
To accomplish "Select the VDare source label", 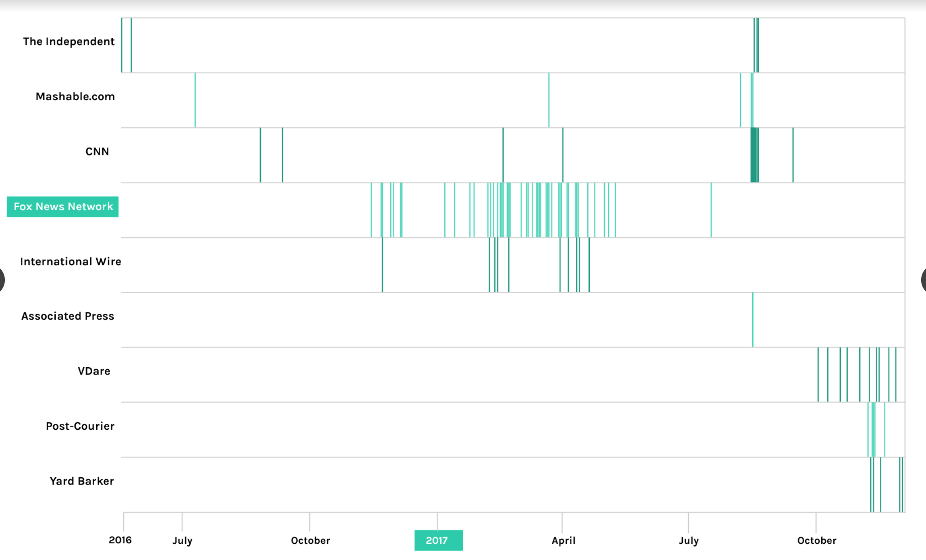I will [94, 371].
